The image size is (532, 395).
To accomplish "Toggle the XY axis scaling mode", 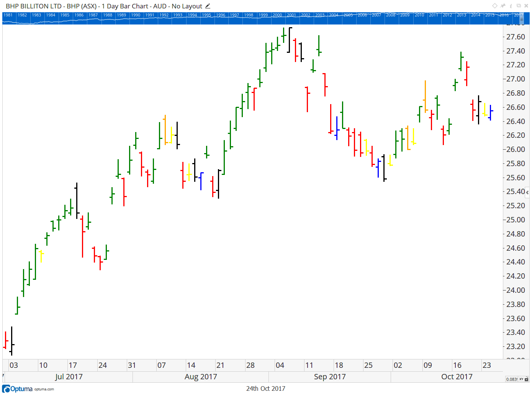I will (521, 379).
